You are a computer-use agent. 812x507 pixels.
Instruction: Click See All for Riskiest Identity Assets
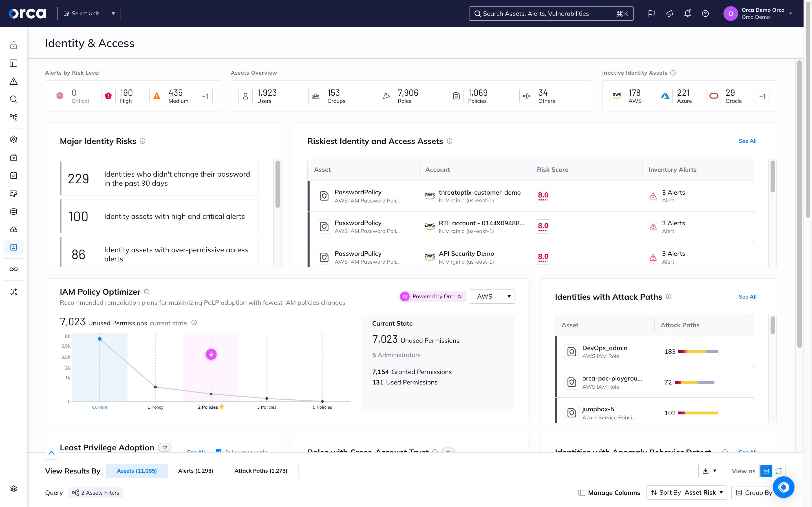(x=747, y=141)
